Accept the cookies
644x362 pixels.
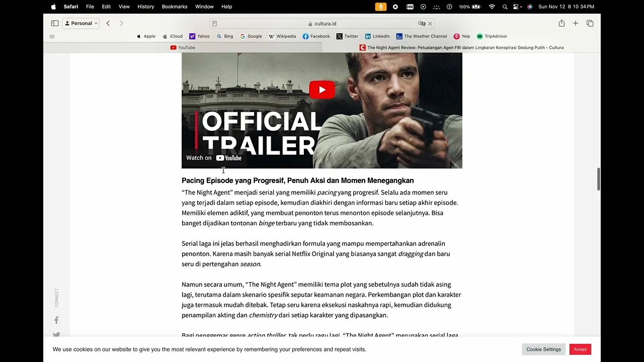tap(580, 349)
